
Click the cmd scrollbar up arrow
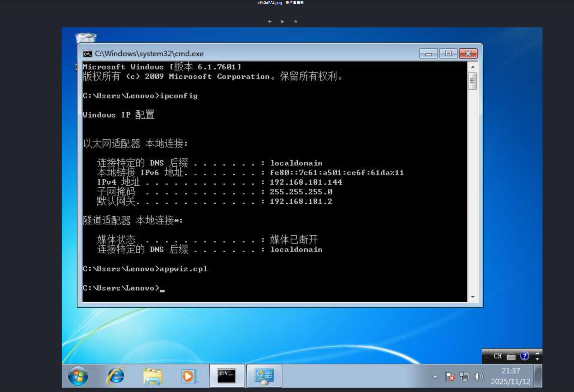(473, 67)
